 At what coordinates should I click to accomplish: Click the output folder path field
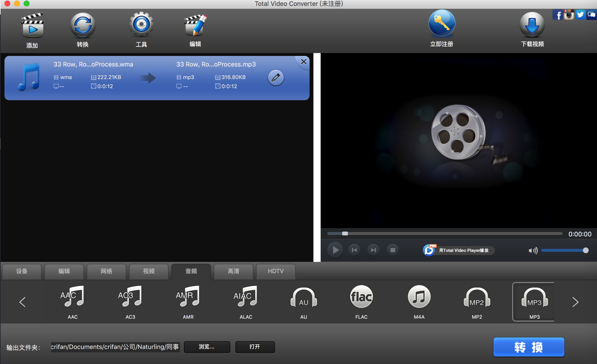[115, 347]
